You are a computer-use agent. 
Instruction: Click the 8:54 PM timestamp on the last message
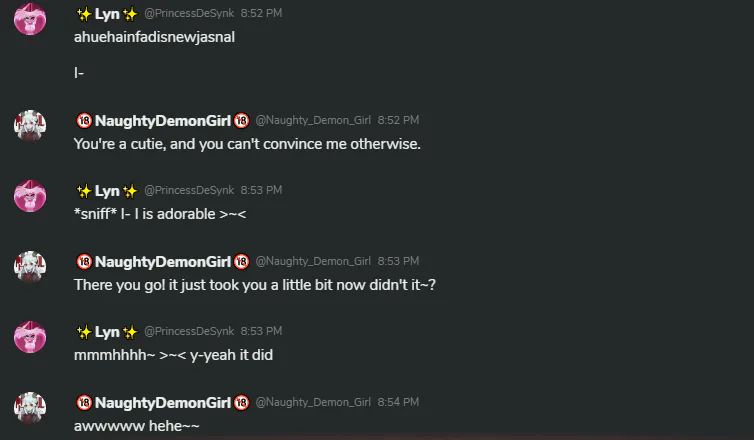click(x=398, y=402)
